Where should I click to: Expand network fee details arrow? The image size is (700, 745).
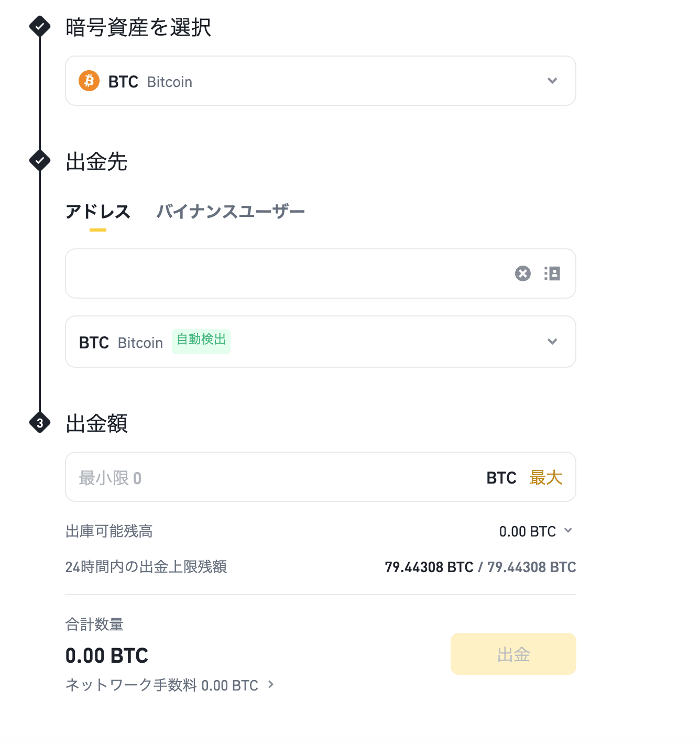(x=271, y=684)
